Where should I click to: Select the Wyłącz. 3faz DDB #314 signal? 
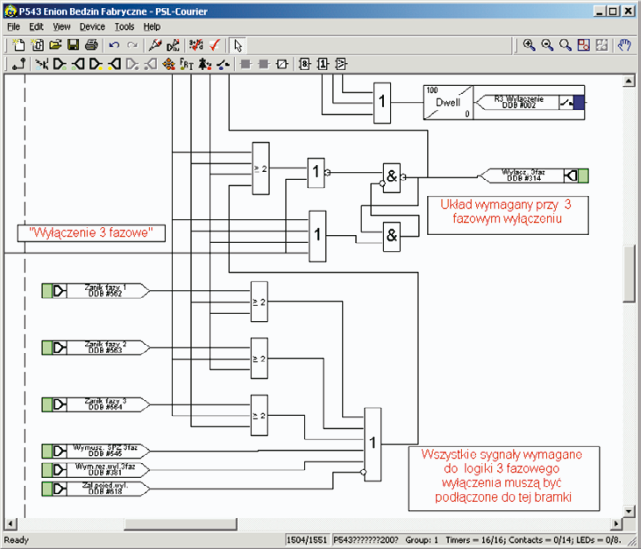coord(533,175)
